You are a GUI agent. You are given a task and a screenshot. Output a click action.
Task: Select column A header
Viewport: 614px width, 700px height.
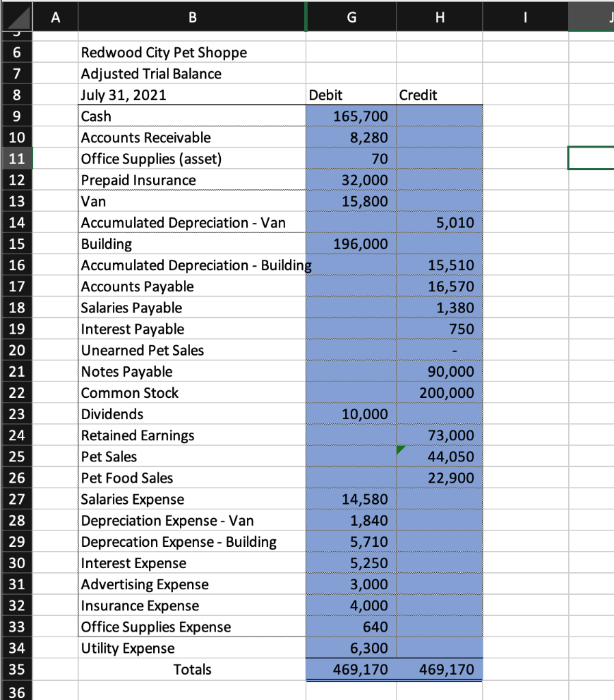pos(55,17)
